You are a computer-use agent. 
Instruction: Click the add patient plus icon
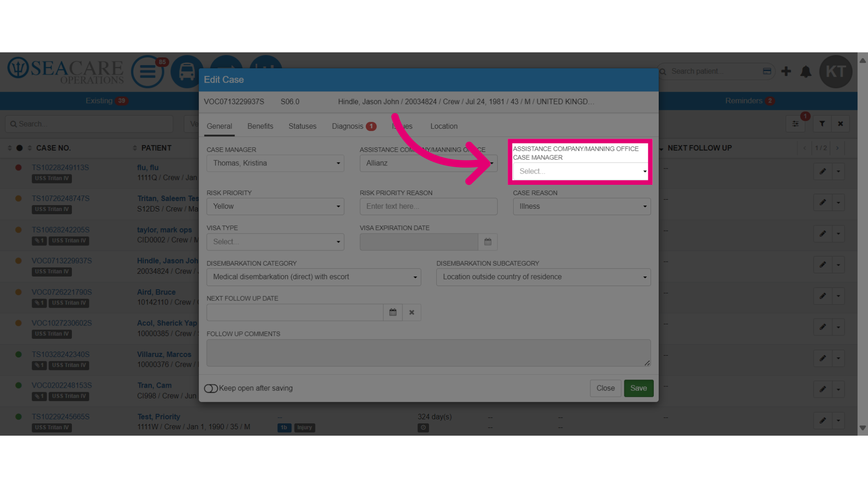(786, 71)
